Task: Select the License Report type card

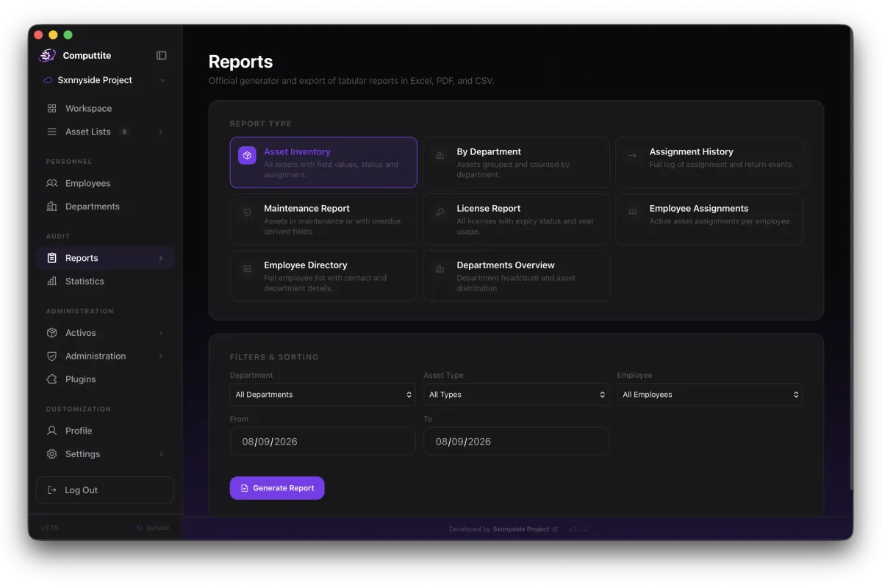Action: pos(516,219)
